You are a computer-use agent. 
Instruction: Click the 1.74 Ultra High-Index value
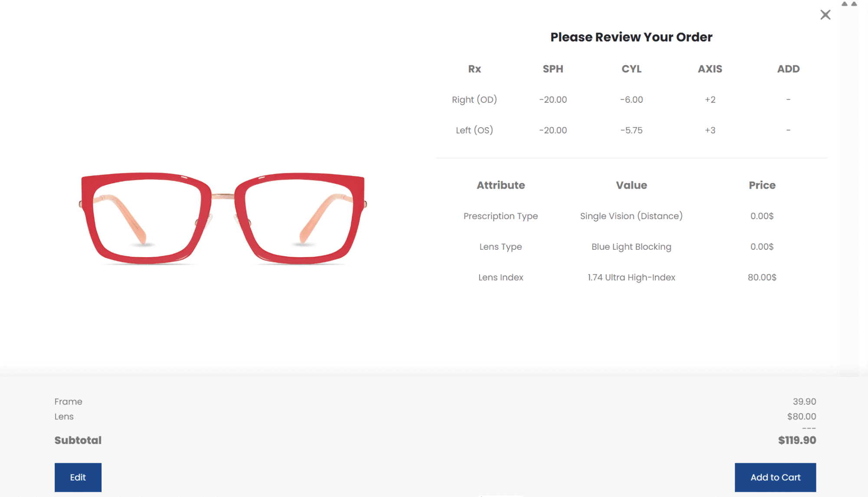click(x=631, y=278)
